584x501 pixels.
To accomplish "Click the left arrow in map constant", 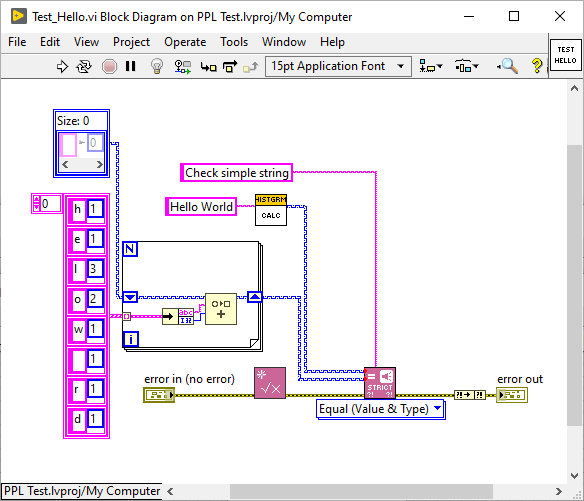I will coord(65,164).
